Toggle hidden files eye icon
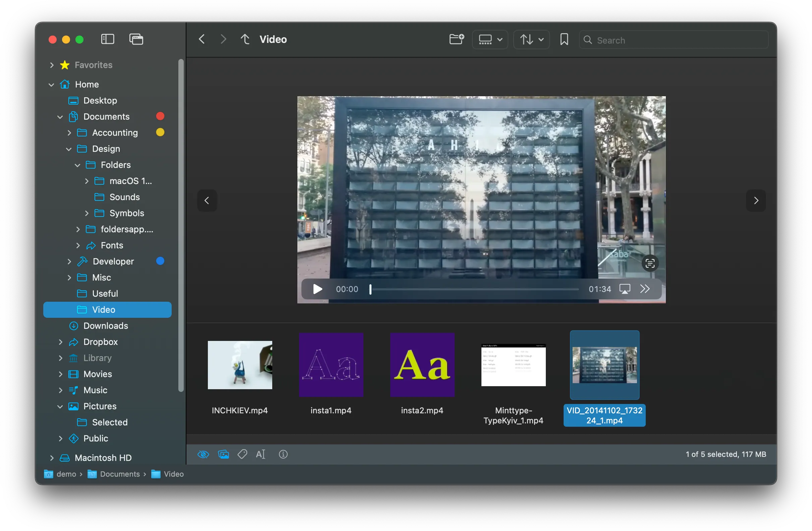Viewport: 812px width, 531px height. 204,454
